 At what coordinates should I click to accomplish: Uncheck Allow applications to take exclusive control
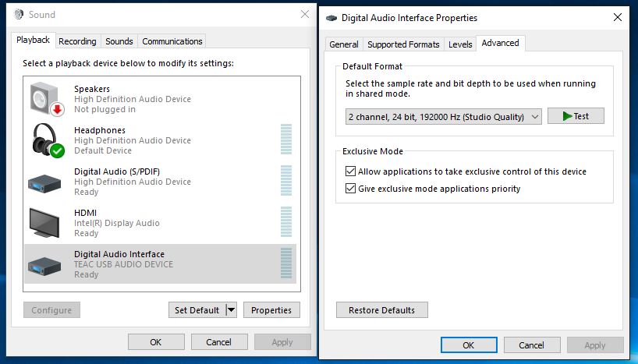click(x=350, y=171)
